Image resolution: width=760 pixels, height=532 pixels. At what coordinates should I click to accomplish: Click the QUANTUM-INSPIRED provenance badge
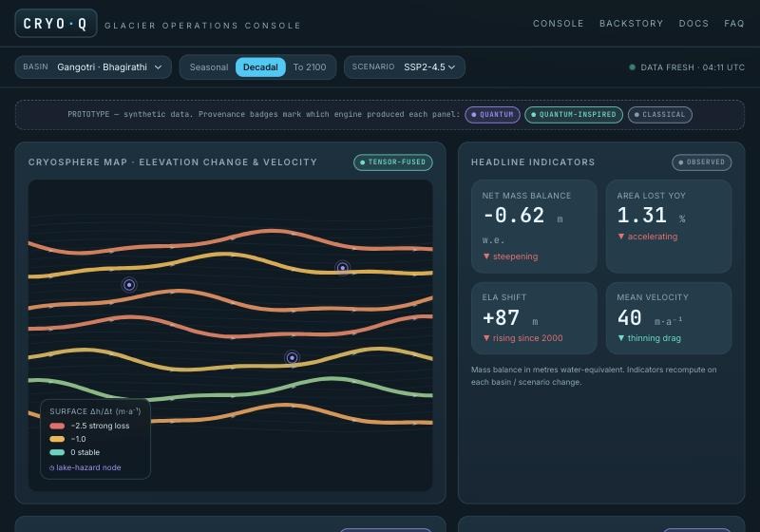pyautogui.click(x=574, y=115)
